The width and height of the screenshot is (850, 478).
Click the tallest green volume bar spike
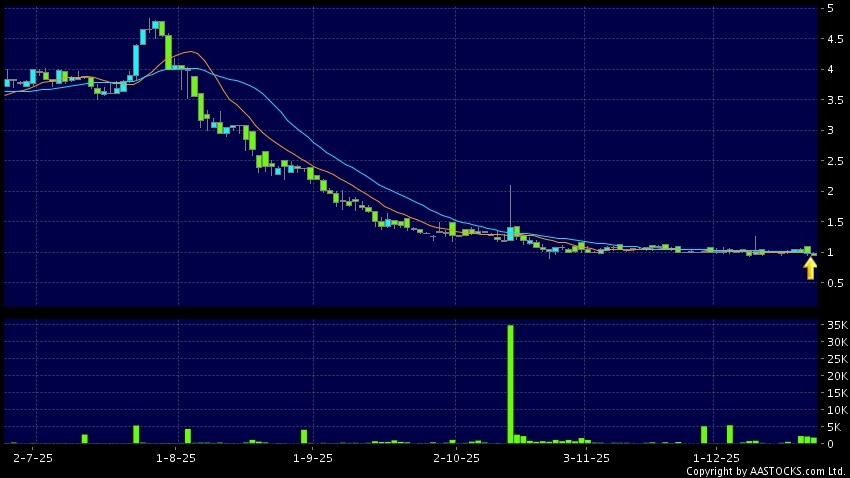[x=510, y=383]
